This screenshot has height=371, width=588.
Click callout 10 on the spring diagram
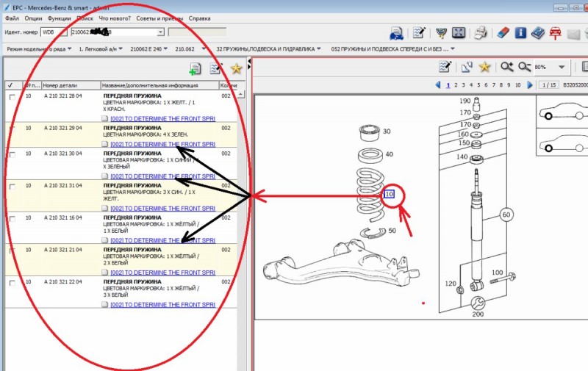tap(390, 194)
